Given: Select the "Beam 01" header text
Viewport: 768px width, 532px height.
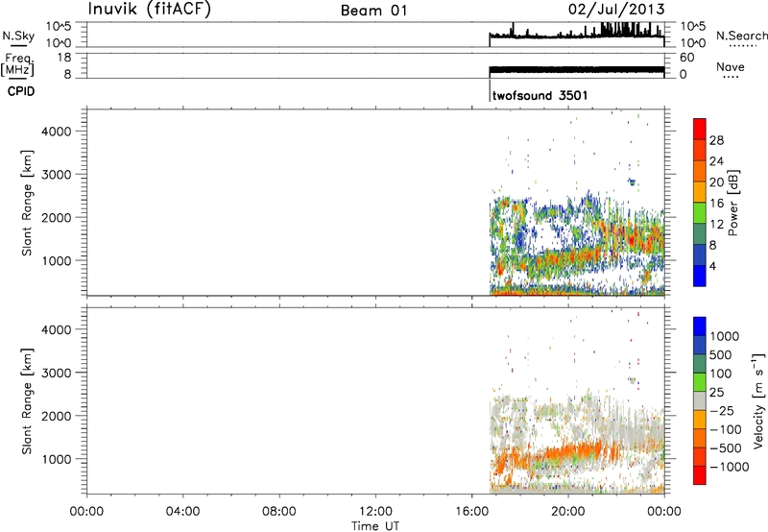Looking at the screenshot, I should click(373, 11).
